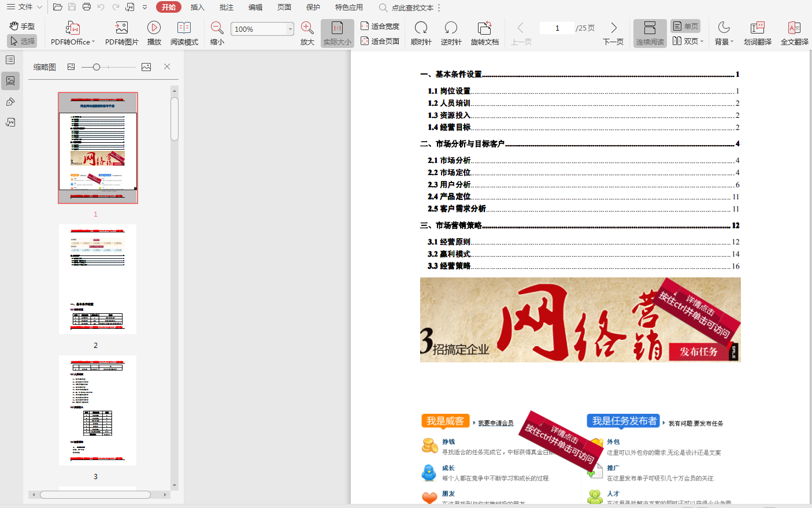The image size is (812, 508).
Task: Click the 2.3 用户分析 contents entry
Action: [x=583, y=184]
